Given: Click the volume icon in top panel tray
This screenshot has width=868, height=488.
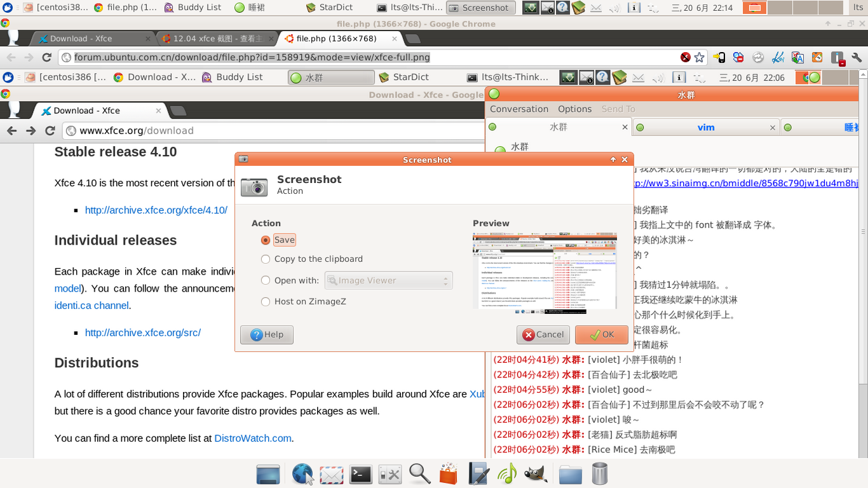Looking at the screenshot, I should pyautogui.click(x=614, y=8).
